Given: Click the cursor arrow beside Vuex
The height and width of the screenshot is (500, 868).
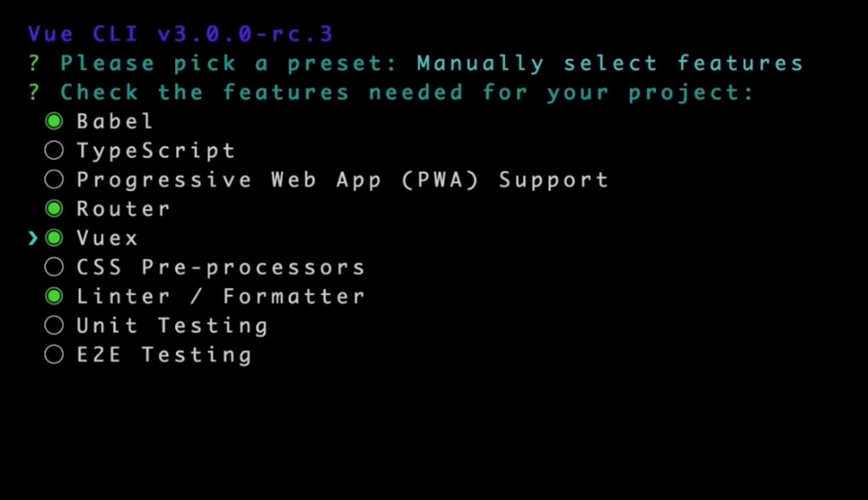Looking at the screenshot, I should [32, 239].
